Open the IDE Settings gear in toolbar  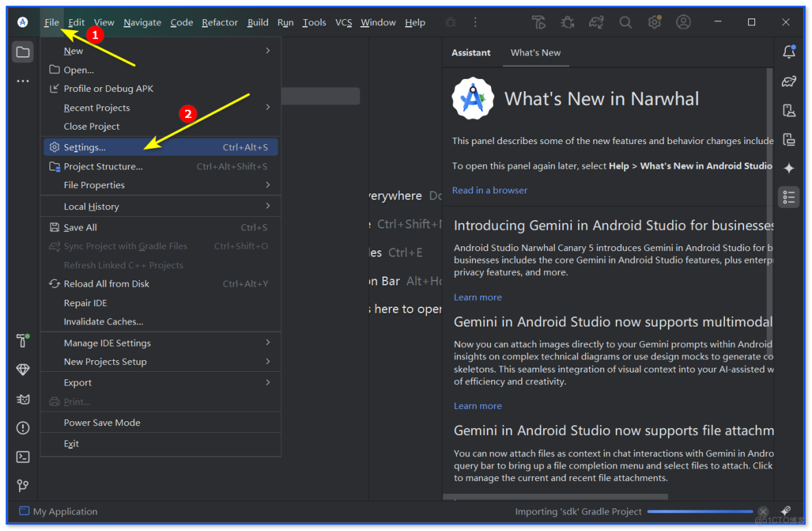pos(654,22)
